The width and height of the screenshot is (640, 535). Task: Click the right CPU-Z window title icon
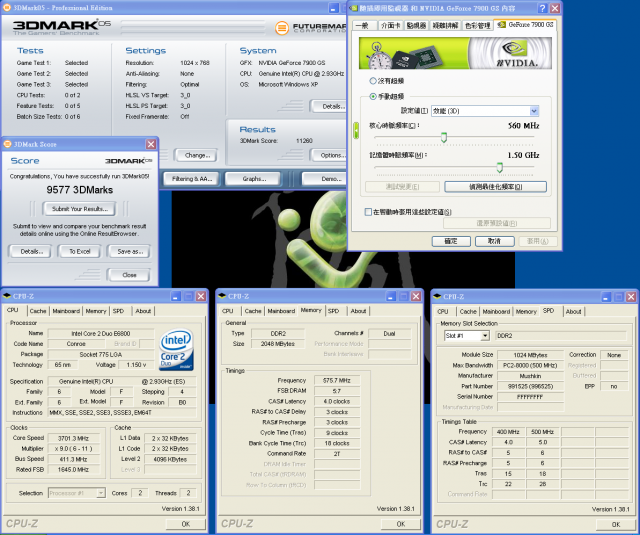(437, 296)
